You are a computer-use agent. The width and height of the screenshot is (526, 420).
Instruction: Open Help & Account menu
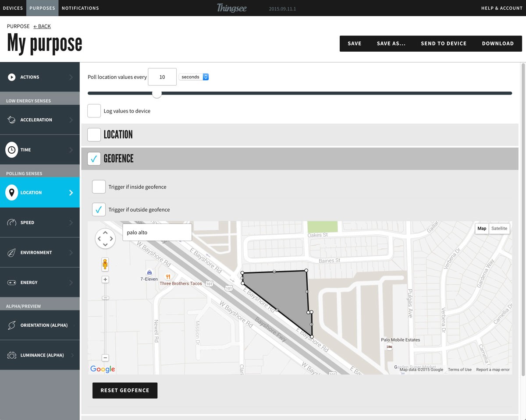[502, 8]
